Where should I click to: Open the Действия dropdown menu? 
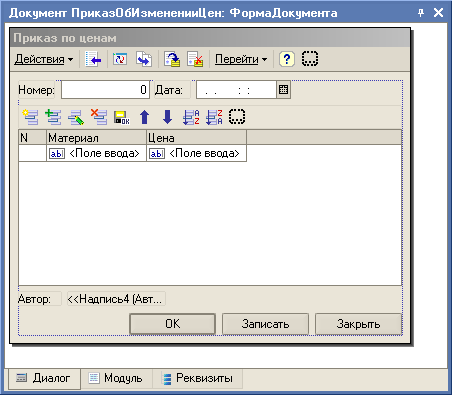click(44, 59)
